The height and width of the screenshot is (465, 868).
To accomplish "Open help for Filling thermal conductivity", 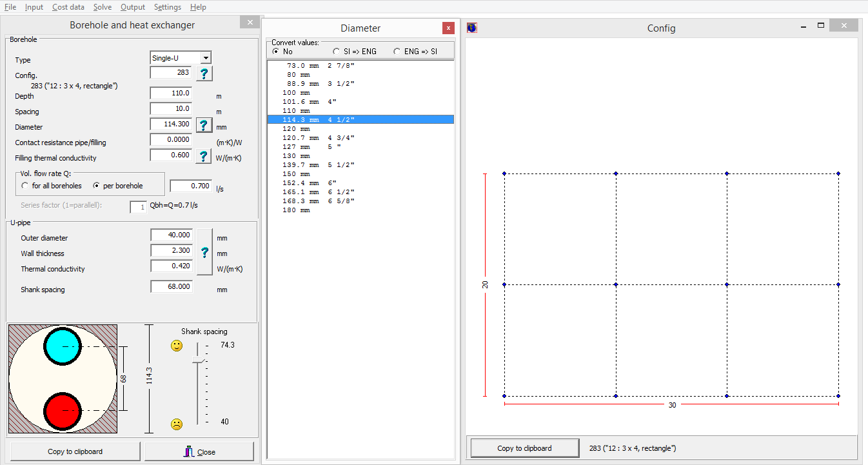I will [x=204, y=155].
